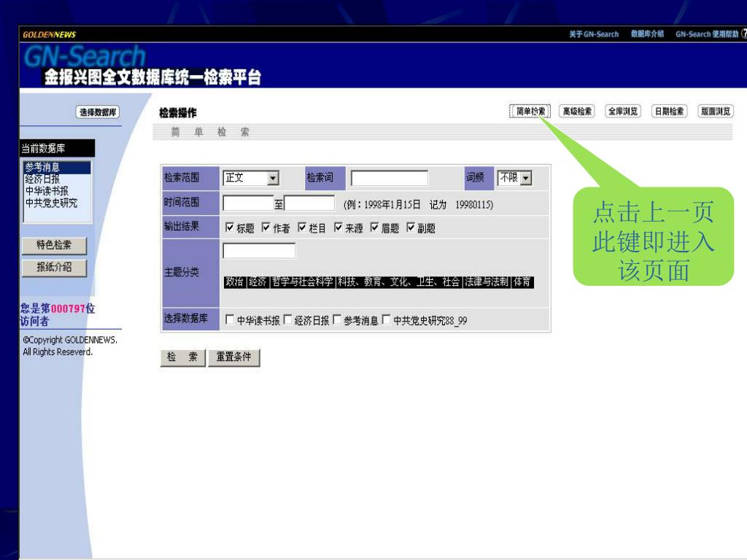Switch to 日期检索 date search

click(x=669, y=111)
